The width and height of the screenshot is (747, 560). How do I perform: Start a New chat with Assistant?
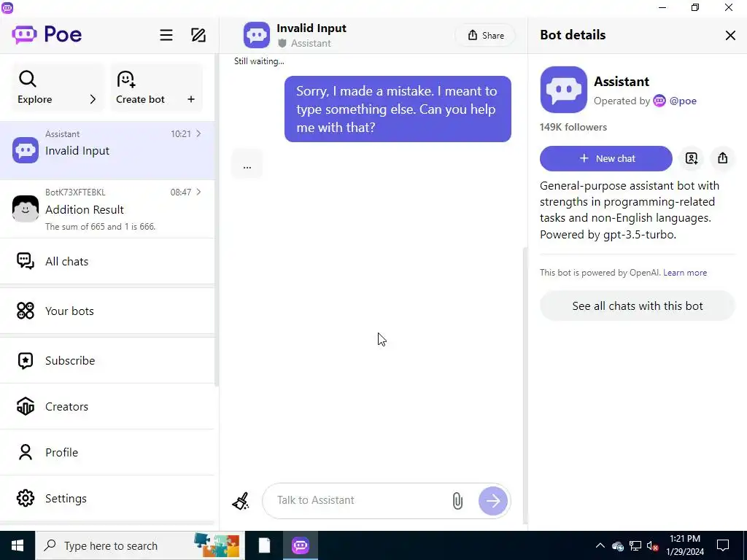(606, 158)
